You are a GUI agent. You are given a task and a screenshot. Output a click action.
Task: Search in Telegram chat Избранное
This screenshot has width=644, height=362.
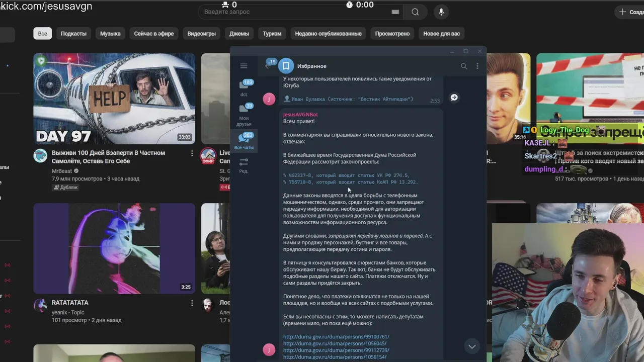tap(464, 66)
